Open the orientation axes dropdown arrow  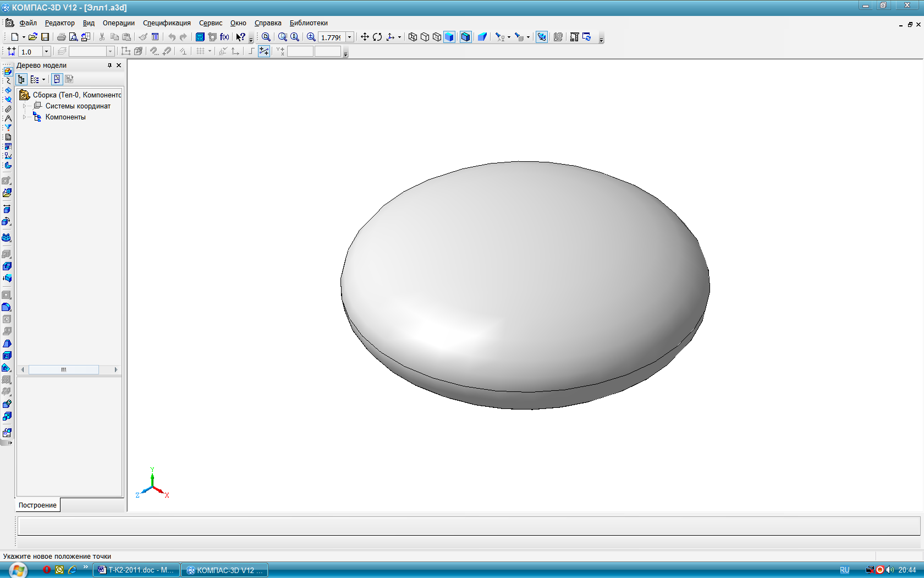399,37
